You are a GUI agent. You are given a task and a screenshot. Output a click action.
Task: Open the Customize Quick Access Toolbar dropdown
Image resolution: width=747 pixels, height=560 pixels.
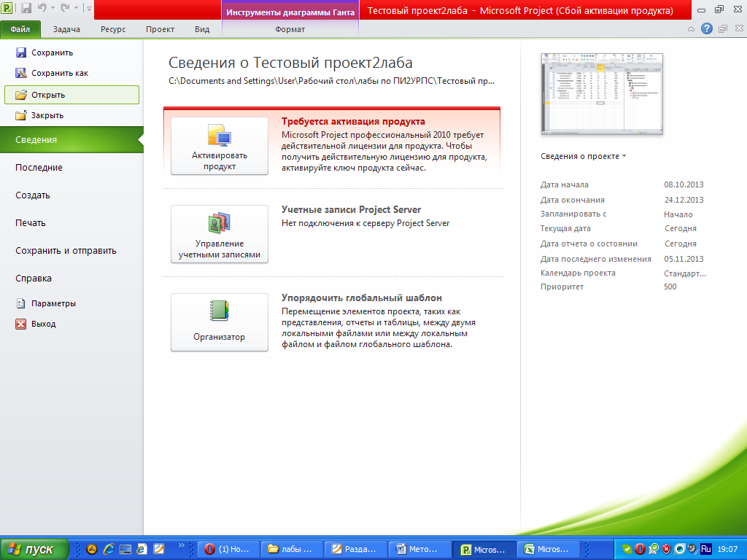click(x=89, y=8)
